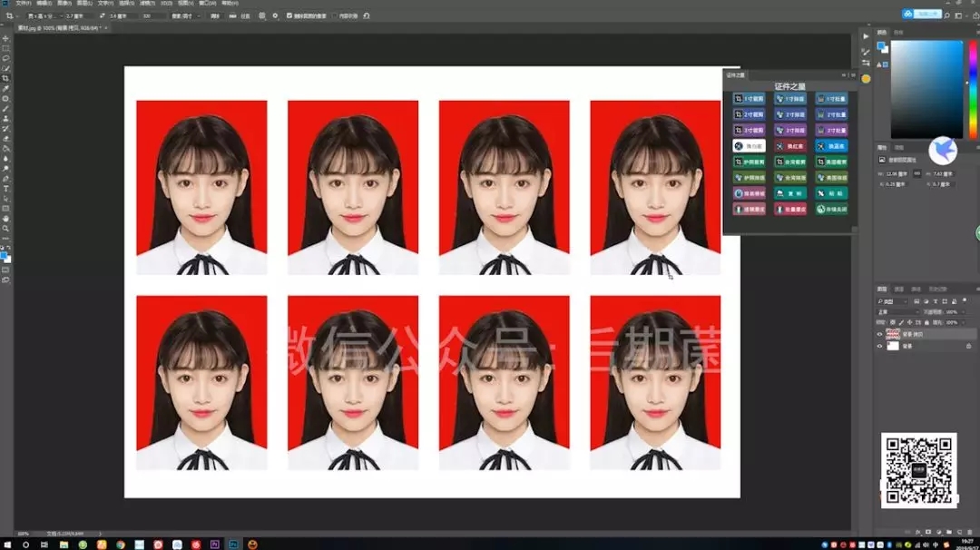Image resolution: width=980 pixels, height=550 pixels.
Task: Select the Type (T) tool
Action: 5,189
